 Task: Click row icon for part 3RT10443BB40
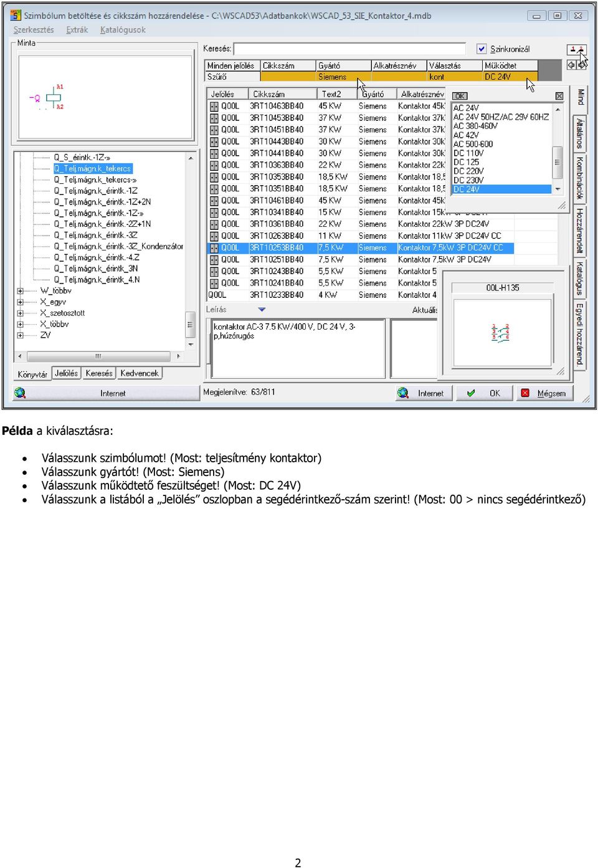[x=214, y=142]
